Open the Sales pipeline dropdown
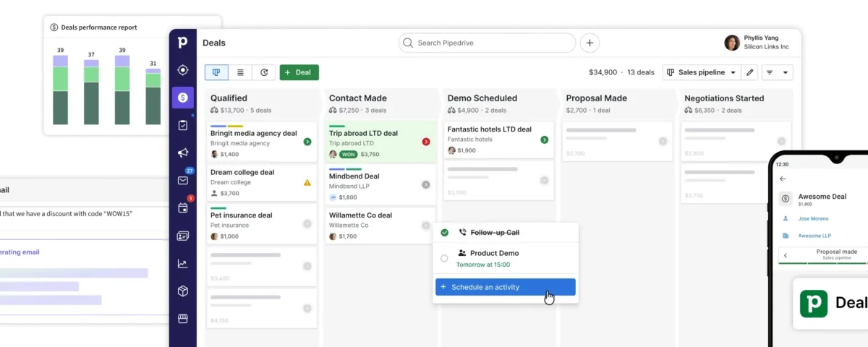 pyautogui.click(x=701, y=72)
